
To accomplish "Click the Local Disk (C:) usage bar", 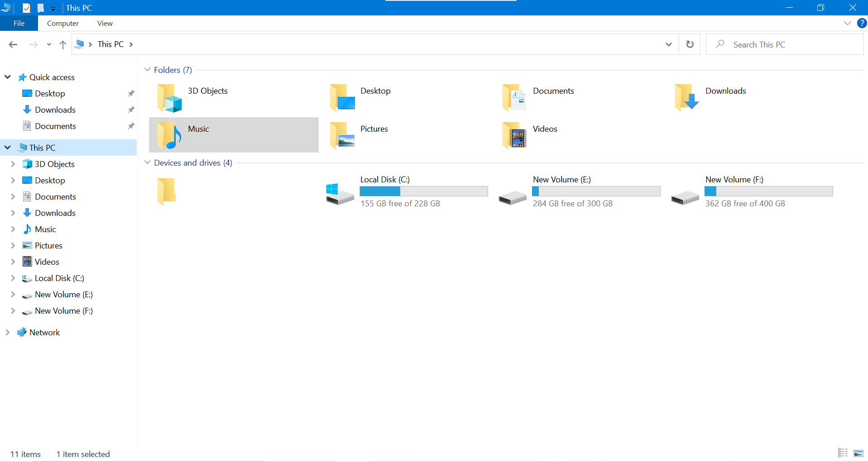I will (x=424, y=191).
